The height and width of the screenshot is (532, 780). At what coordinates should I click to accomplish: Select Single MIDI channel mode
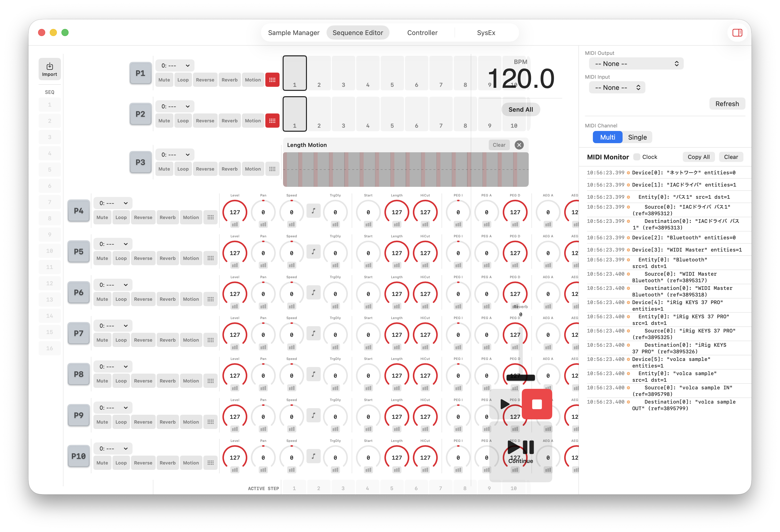pos(637,137)
